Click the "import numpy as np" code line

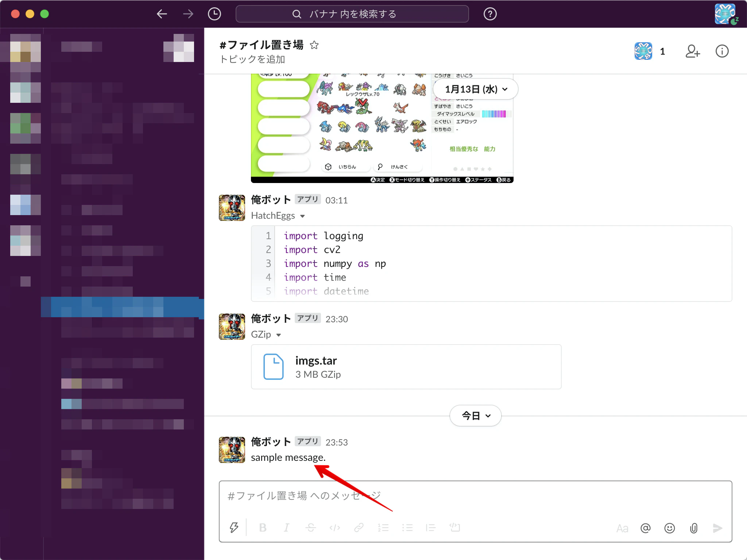click(335, 264)
